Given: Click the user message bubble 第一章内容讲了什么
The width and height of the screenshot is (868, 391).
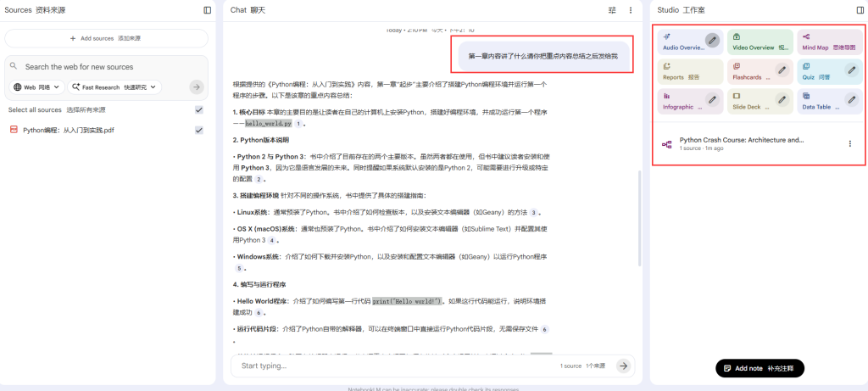Looking at the screenshot, I should click(542, 56).
